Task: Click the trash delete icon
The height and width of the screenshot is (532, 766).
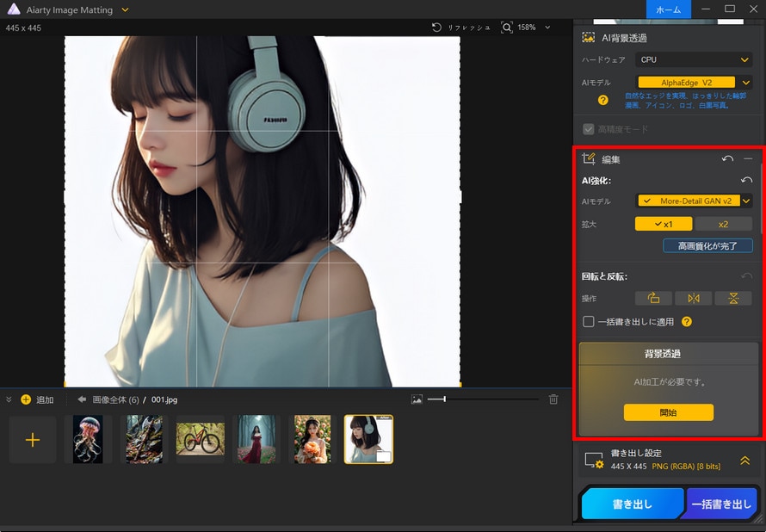Action: coord(553,399)
